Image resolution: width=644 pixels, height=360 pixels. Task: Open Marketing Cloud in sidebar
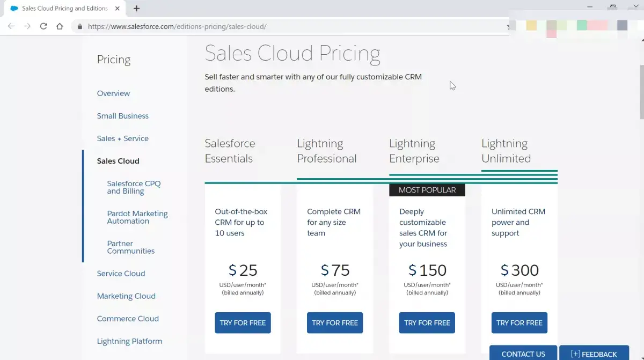click(126, 296)
